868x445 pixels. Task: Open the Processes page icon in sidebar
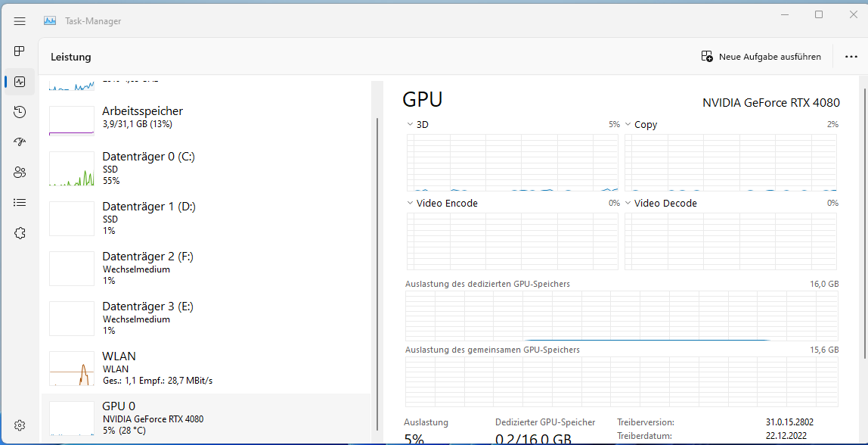pyautogui.click(x=20, y=51)
